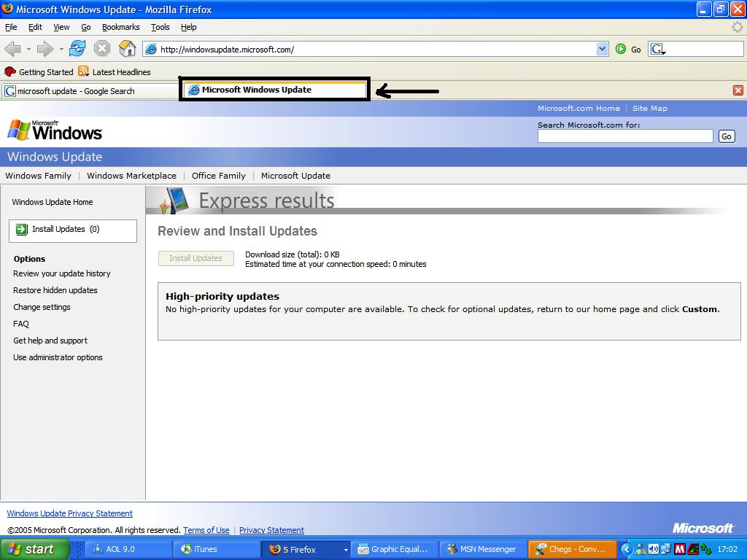Open the Tools menu
The image size is (747, 560).
(160, 27)
